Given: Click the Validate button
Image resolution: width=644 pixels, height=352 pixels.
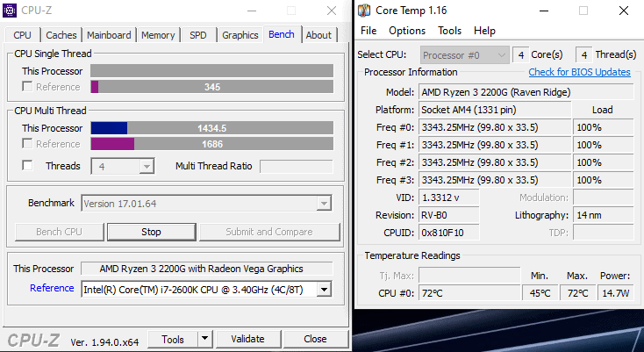Looking at the screenshot, I should (x=247, y=339).
